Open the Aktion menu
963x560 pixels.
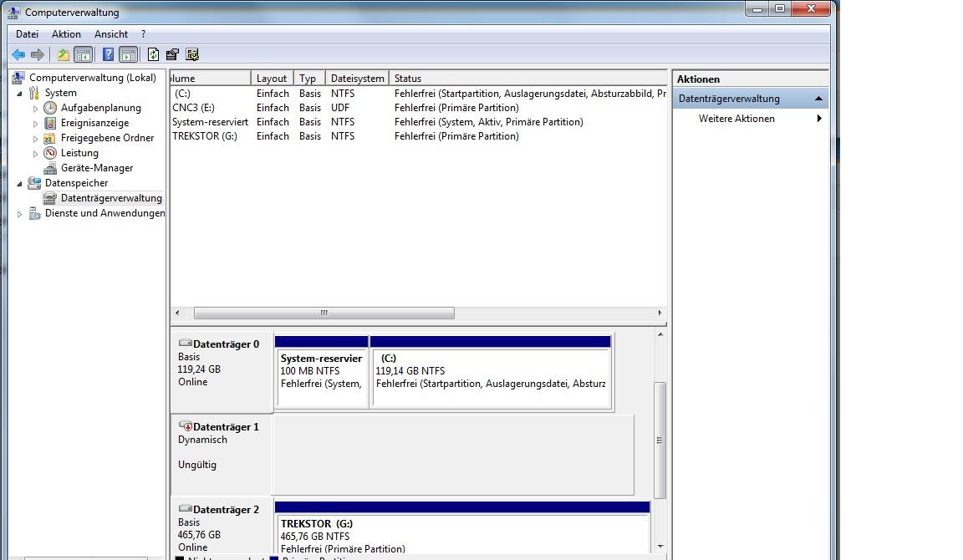tap(66, 34)
